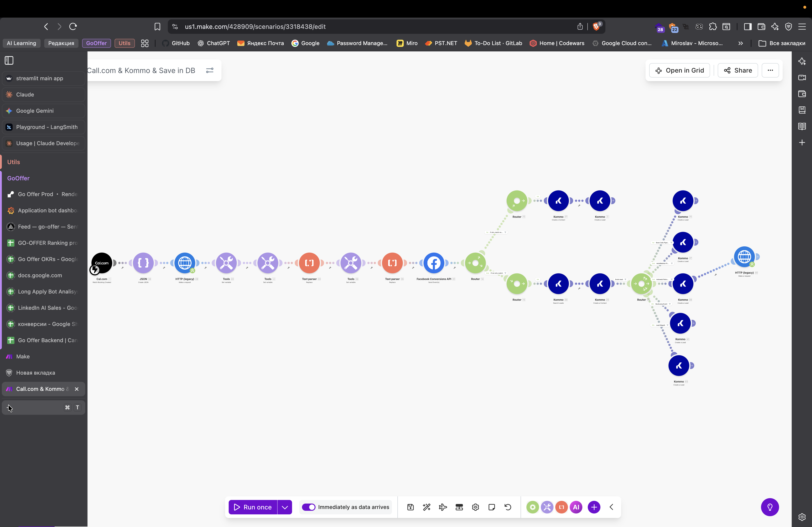
Task: Click the purple plus add-favorite button
Action: [x=594, y=507]
